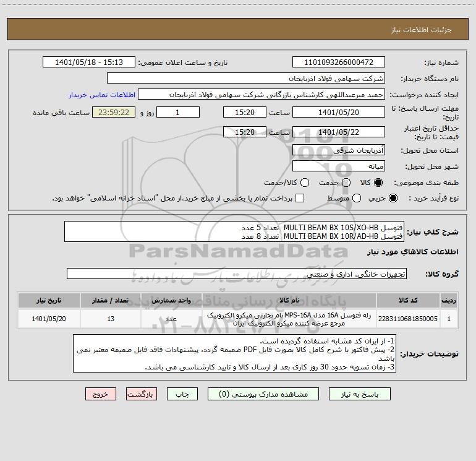
Task: Click the general description MULTI BEAM text box
Action: click(234, 231)
